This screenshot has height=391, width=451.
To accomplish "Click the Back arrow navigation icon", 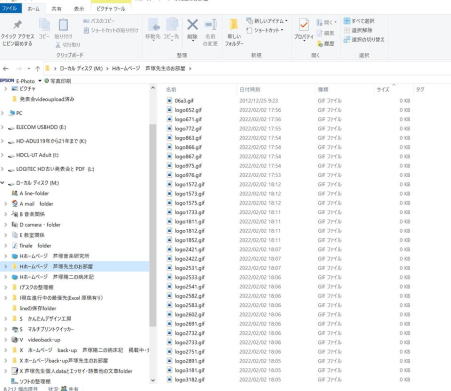I will click(5, 69).
